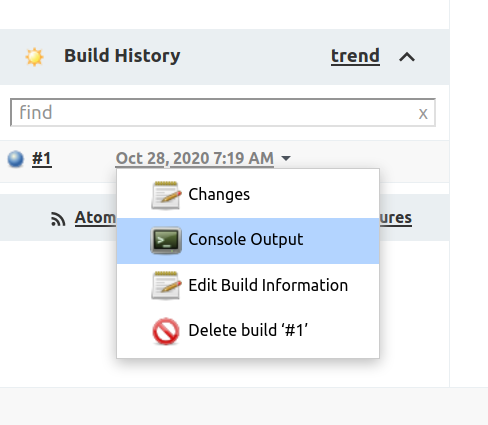Click the Build History heading text

[x=122, y=56]
